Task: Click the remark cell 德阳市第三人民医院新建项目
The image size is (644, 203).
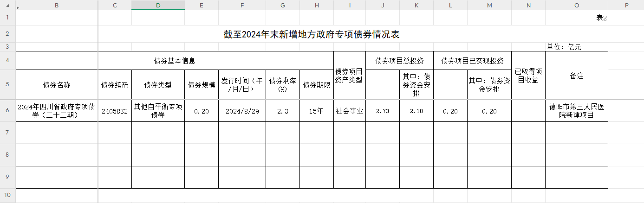Action: (x=576, y=110)
